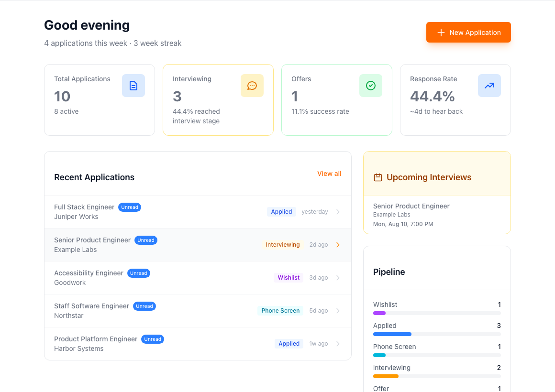Image resolution: width=555 pixels, height=392 pixels.
Task: Click the Response Rate trend arrow icon
Action: [x=489, y=86]
